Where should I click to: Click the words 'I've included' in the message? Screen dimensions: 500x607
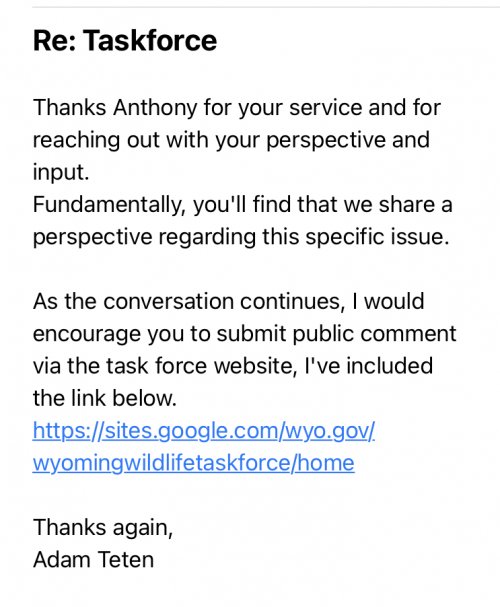(x=369, y=366)
